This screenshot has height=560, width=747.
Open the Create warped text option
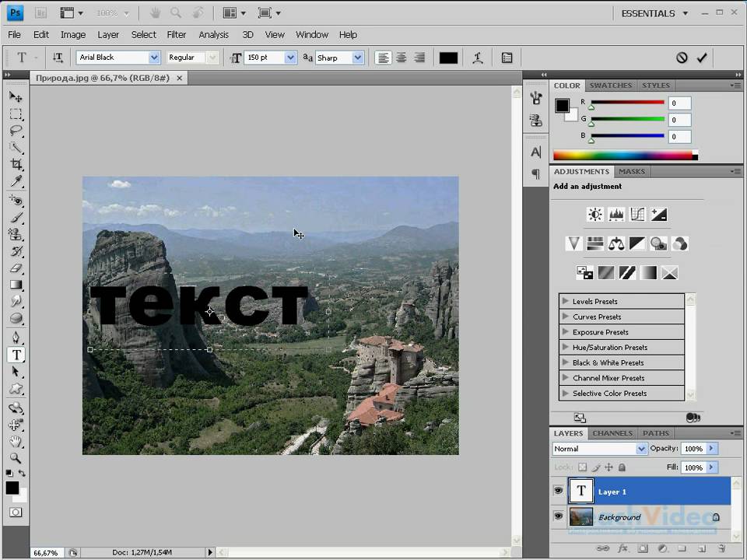pos(478,58)
